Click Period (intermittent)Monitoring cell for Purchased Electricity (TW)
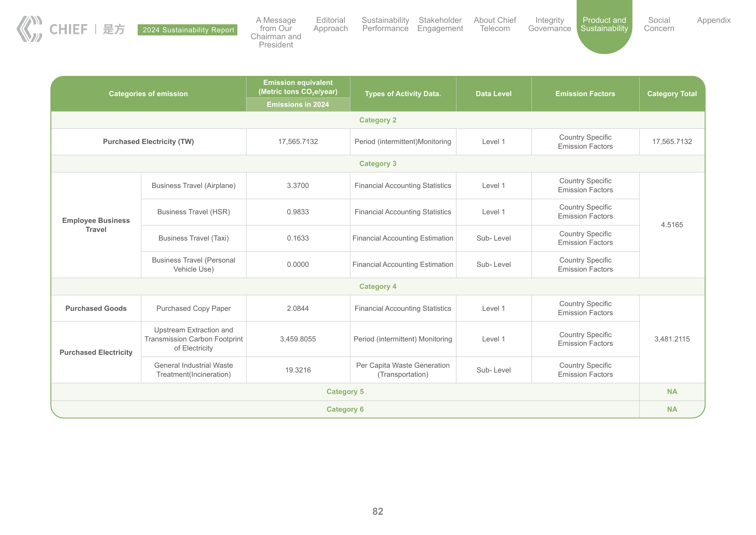 403,142
